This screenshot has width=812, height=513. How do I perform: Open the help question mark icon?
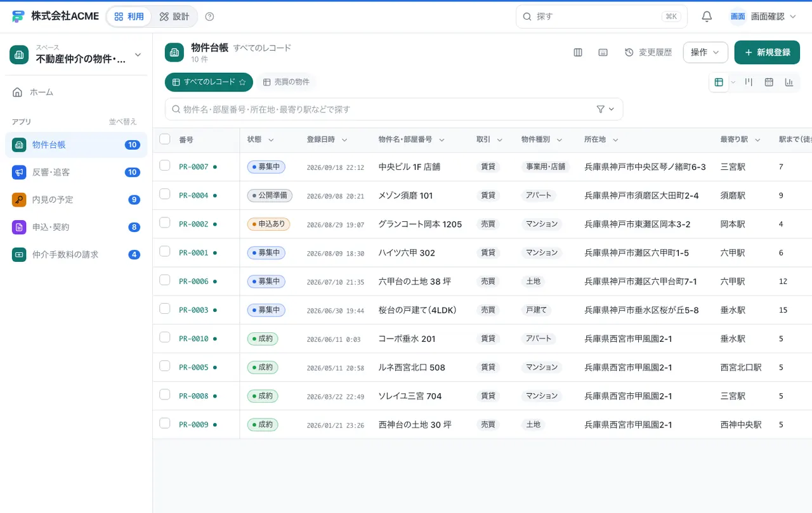[210, 16]
